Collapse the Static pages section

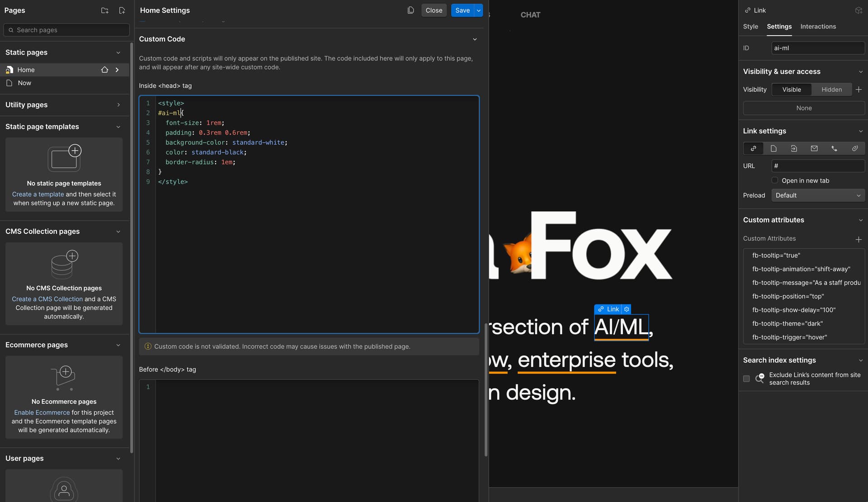[118, 52]
